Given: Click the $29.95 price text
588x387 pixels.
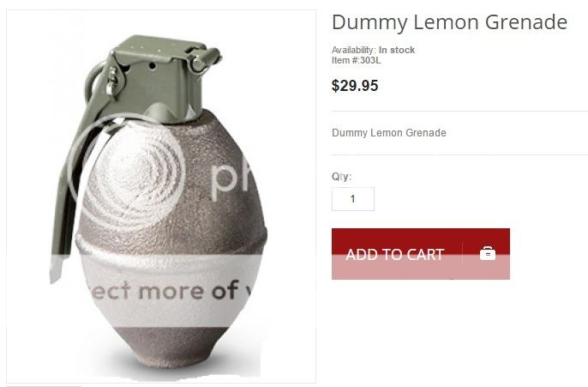Looking at the screenshot, I should [355, 86].
